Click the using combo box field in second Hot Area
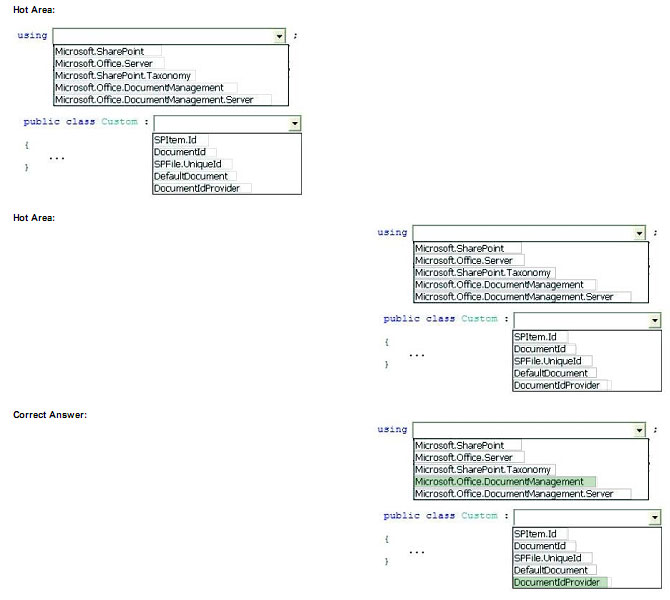Viewport: 670px width, 600px height. click(529, 233)
